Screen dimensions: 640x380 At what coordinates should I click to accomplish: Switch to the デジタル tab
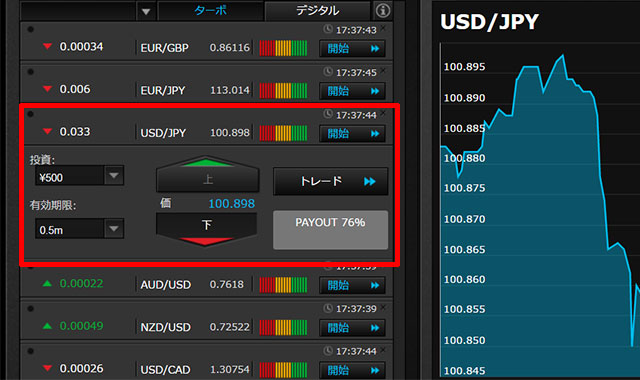tap(318, 11)
